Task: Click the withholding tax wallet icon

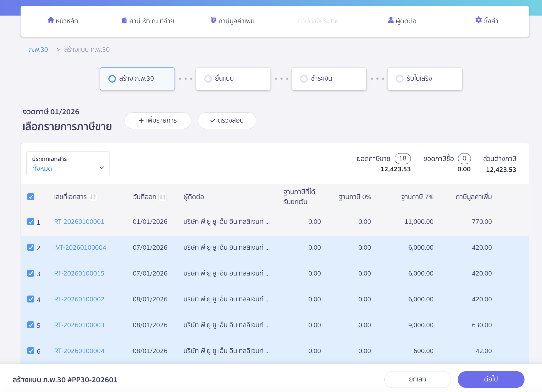Action: [x=124, y=20]
